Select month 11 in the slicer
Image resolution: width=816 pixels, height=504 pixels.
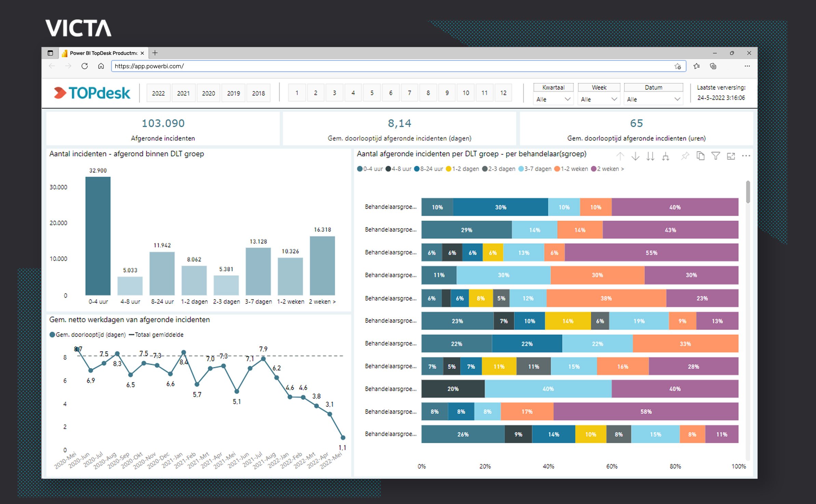point(485,93)
